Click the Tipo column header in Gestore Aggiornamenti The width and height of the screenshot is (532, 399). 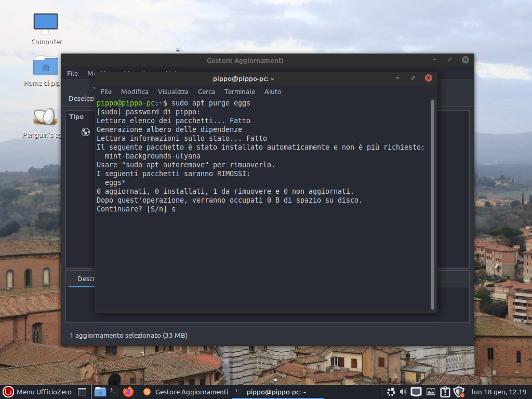(x=76, y=117)
